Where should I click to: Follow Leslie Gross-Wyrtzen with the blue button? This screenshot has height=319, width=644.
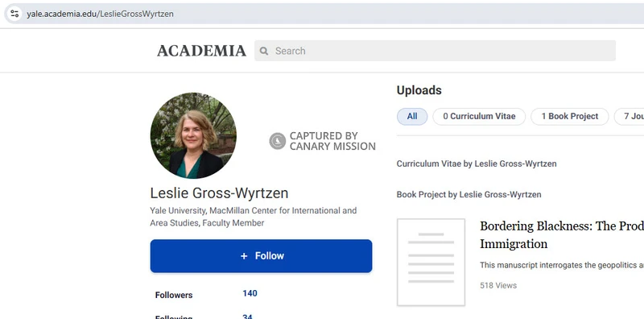coord(261,256)
